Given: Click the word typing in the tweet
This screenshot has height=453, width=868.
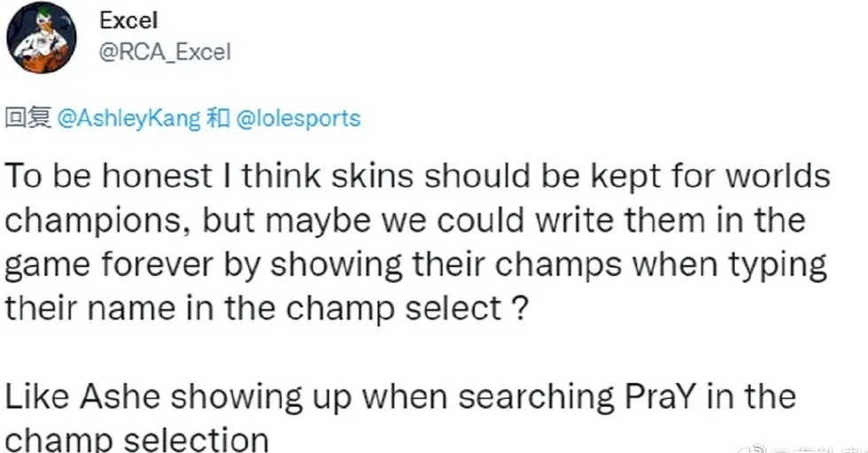Looking at the screenshot, I should (771, 265).
